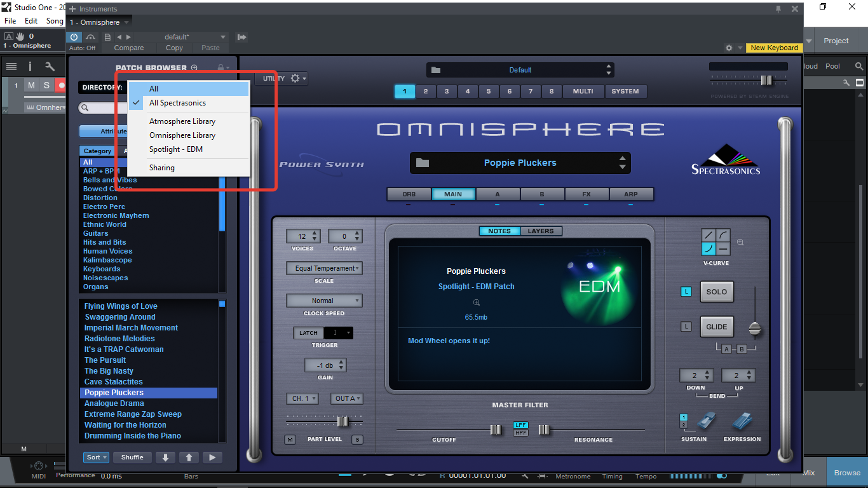Open the ARP page tab
Screen dimensions: 868x488
[x=631, y=194]
